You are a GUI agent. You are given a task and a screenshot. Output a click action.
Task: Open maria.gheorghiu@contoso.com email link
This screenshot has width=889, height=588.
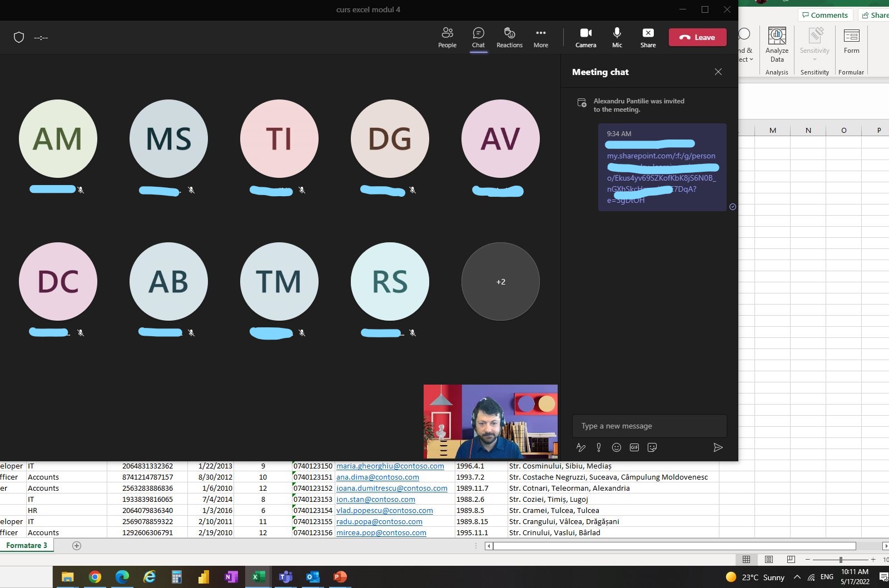coord(390,466)
